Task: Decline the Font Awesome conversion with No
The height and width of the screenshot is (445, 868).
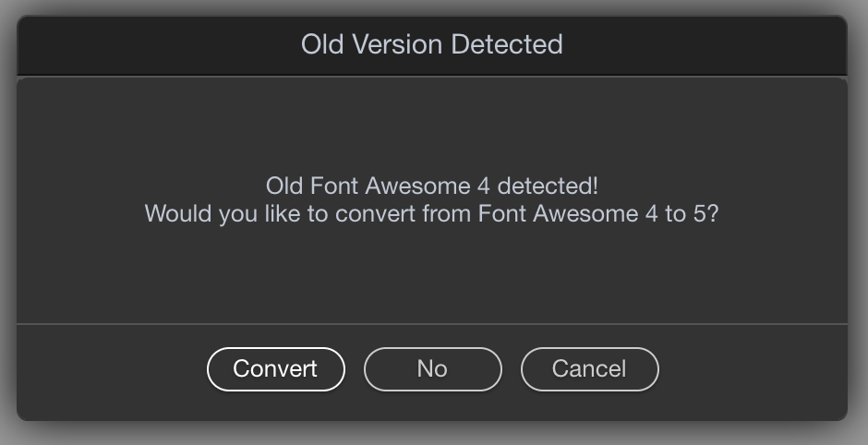Action: point(432,369)
